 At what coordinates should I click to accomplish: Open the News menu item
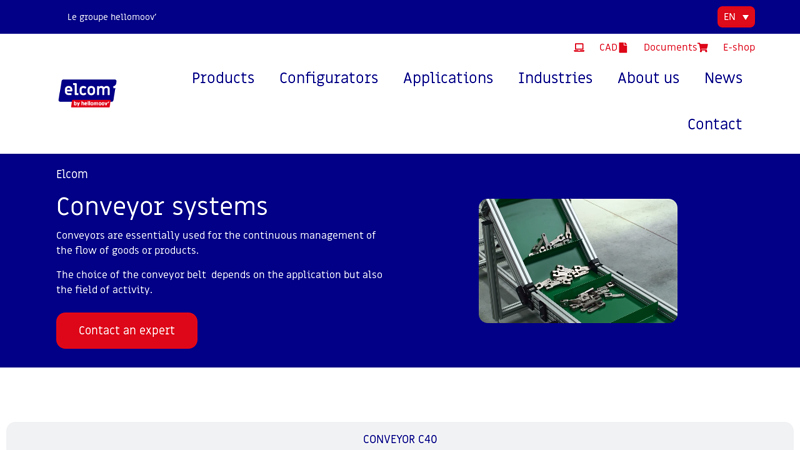click(x=723, y=78)
